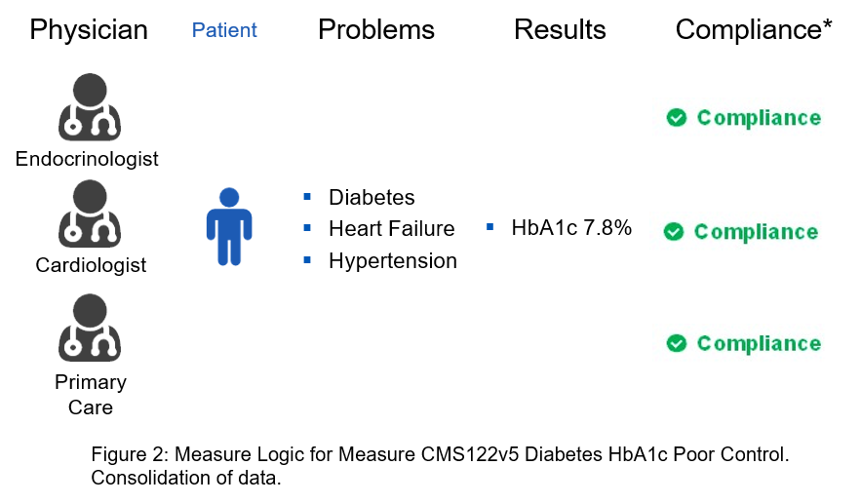This screenshot has width=861, height=504.
Task: Click green checkmark in Primary Care compliance row
Action: click(x=676, y=344)
